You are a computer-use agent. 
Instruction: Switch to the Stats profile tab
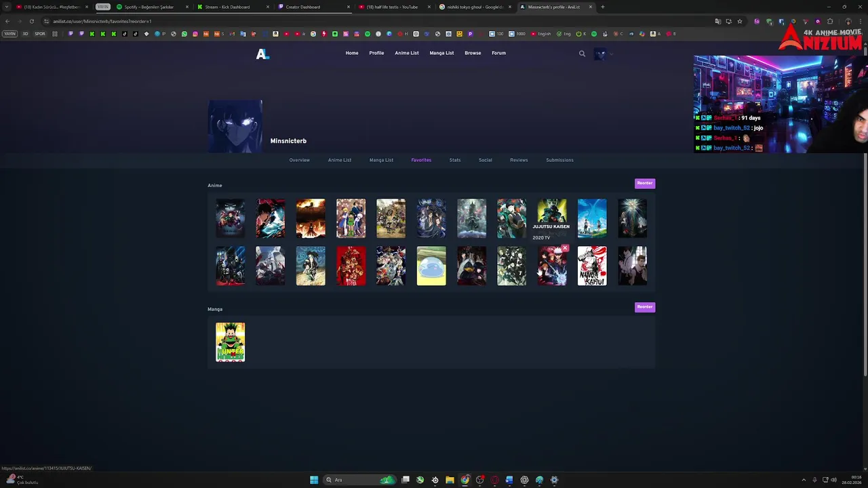pyautogui.click(x=455, y=160)
